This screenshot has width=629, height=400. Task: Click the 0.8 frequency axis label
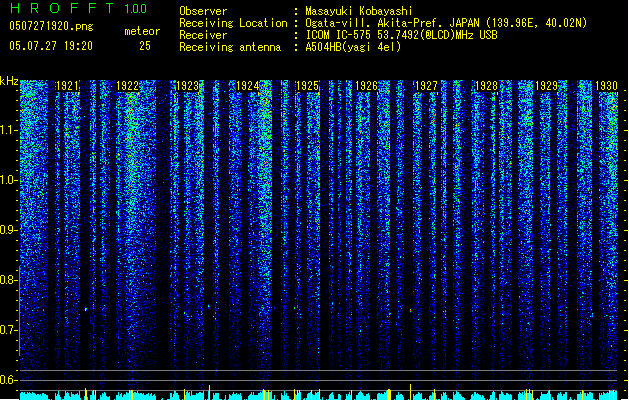[9, 280]
